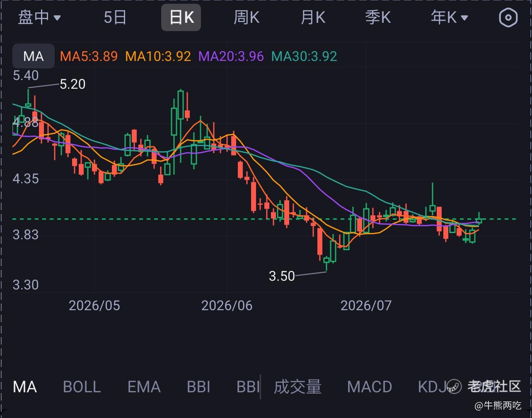Click the MA30:3.92 readout
This screenshot has width=532, height=418.
click(x=304, y=56)
